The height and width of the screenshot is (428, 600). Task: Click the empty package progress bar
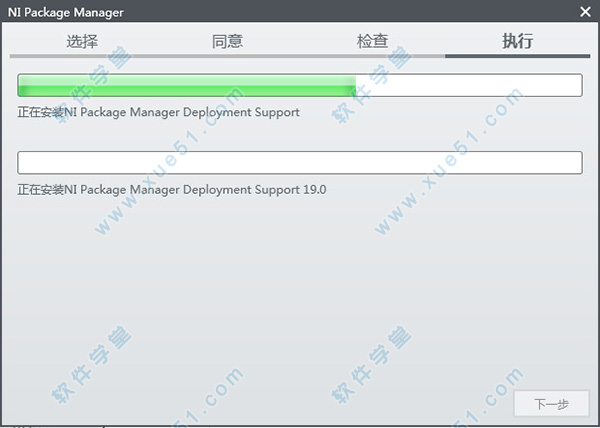click(300, 163)
